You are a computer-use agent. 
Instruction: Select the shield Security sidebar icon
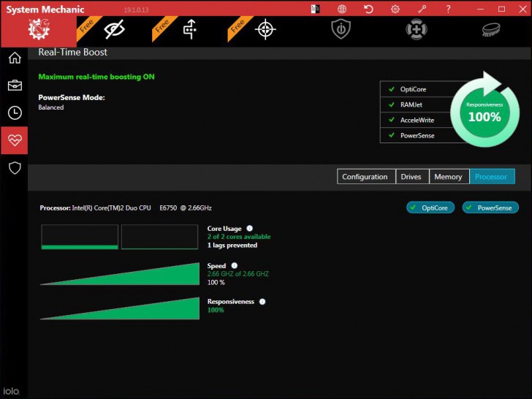pyautogui.click(x=15, y=167)
